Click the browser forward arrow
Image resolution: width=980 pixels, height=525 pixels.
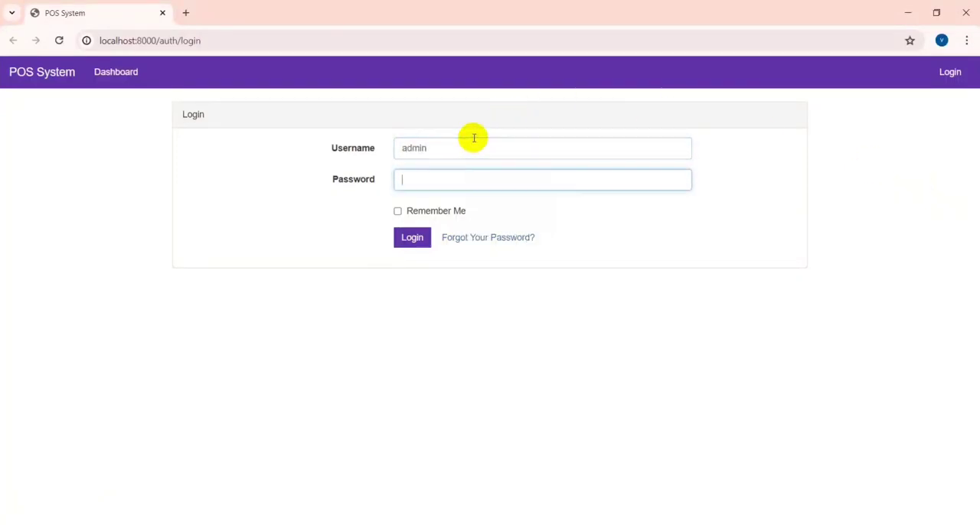(36, 41)
